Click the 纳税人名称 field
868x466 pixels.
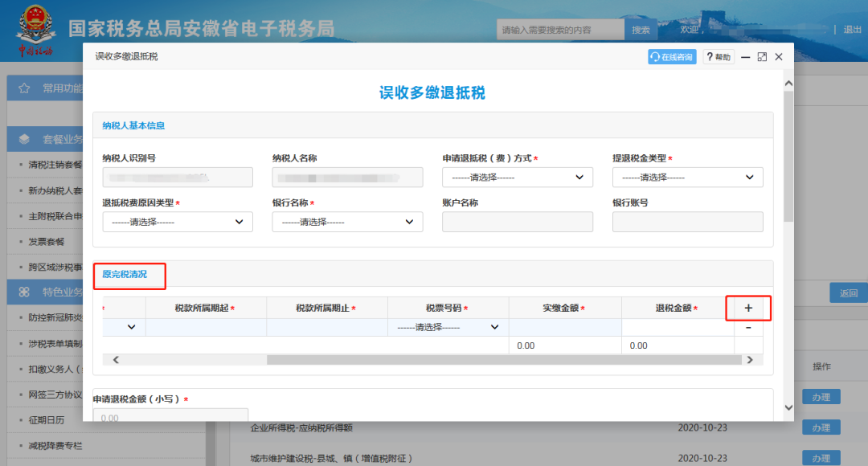[347, 177]
